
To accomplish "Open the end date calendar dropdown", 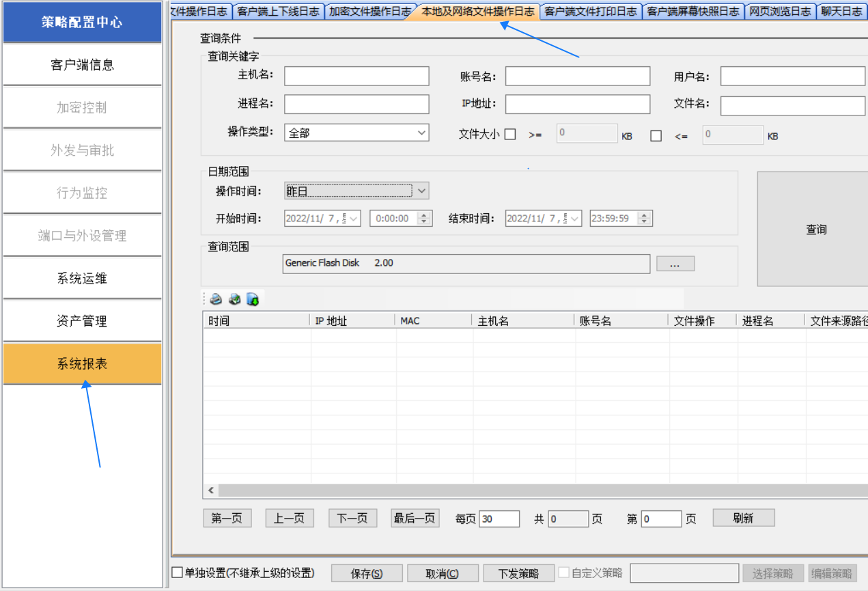I will [574, 219].
